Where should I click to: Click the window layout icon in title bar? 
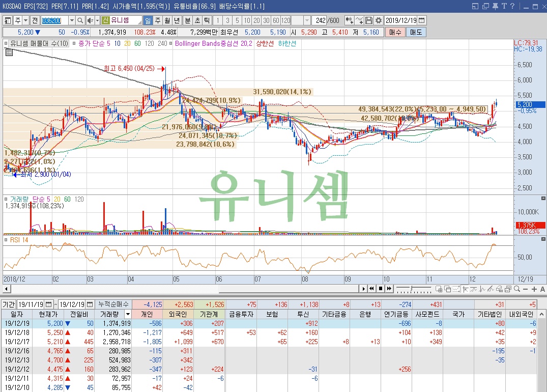475,6
